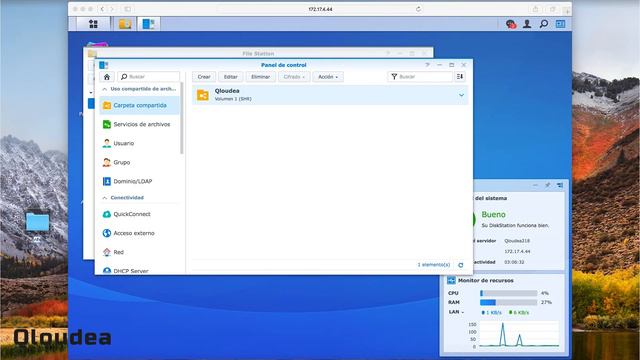Screen dimensions: 640x360
Task: Go forward in Safari
Action: (112, 9)
